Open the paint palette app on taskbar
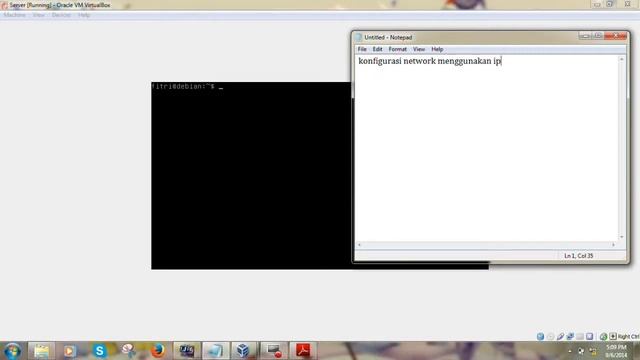 128,351
